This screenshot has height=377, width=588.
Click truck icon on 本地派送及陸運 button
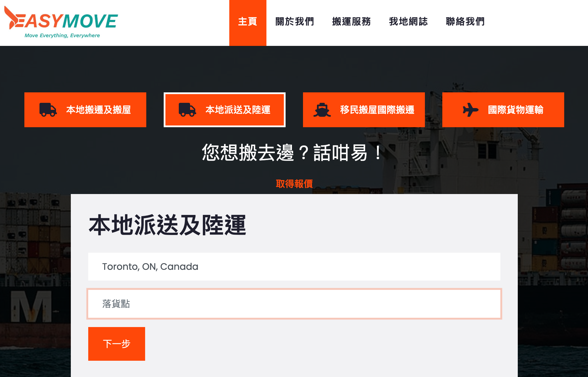pos(187,110)
